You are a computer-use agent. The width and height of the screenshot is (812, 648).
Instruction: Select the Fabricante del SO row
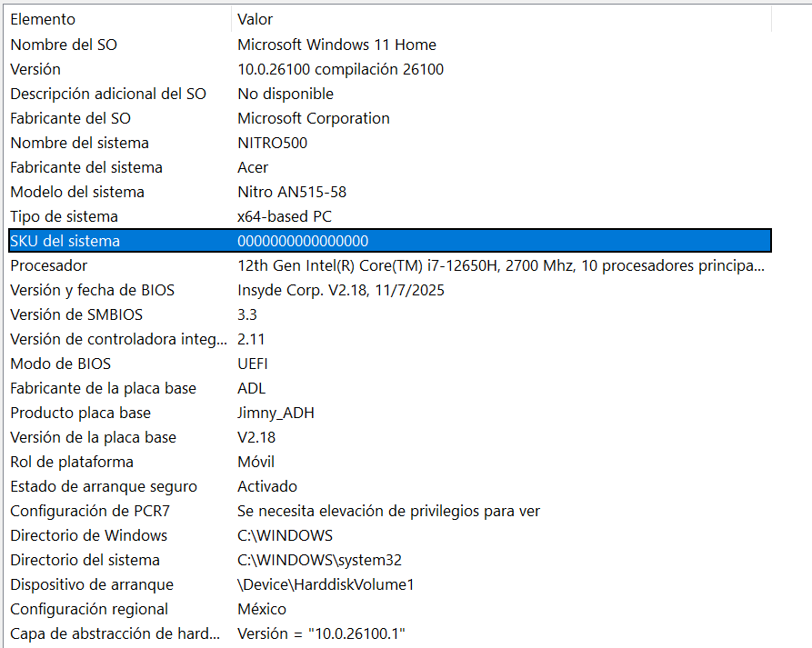tap(390, 118)
